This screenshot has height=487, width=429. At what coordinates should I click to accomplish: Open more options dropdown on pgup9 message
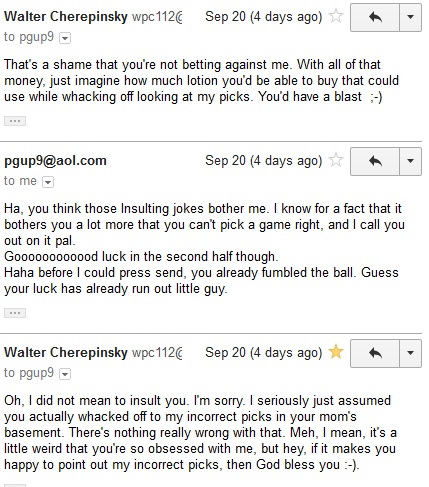coord(410,161)
